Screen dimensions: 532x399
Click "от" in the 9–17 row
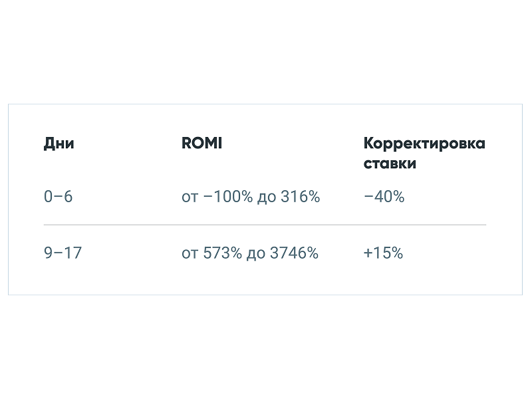[190, 253]
